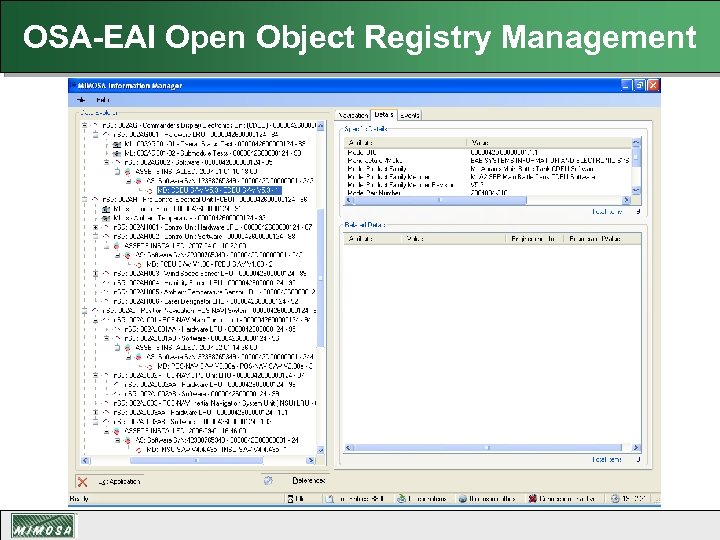Click the tree horizontal scrollbar left arrow

(85, 460)
